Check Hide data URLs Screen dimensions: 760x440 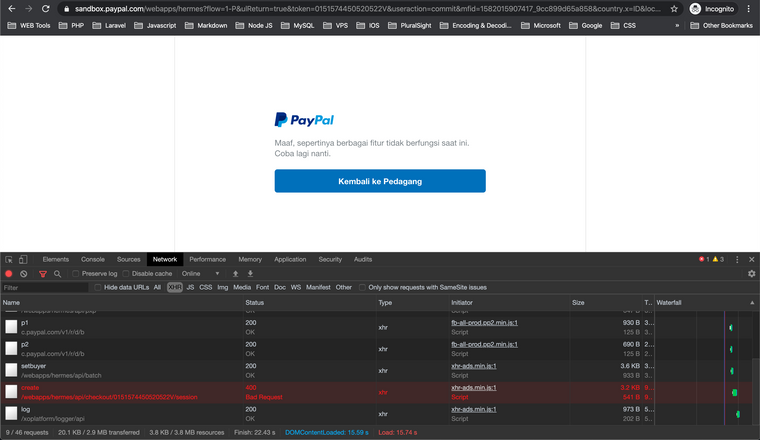(98, 287)
